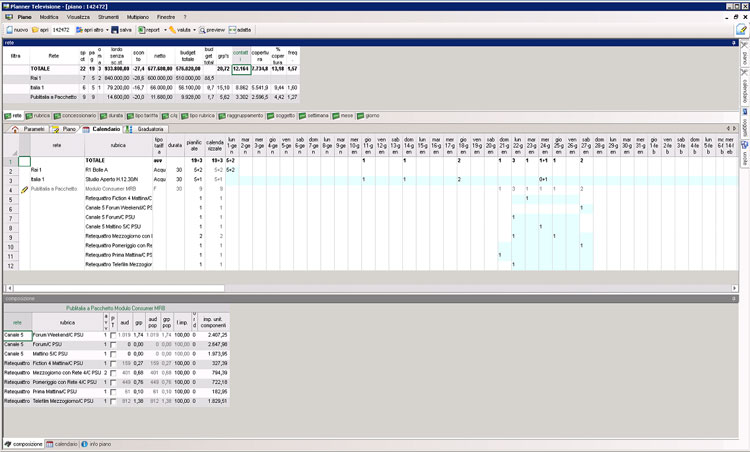Click the top-right pen document icon
Screen dimensions: 750x452
coord(741,30)
